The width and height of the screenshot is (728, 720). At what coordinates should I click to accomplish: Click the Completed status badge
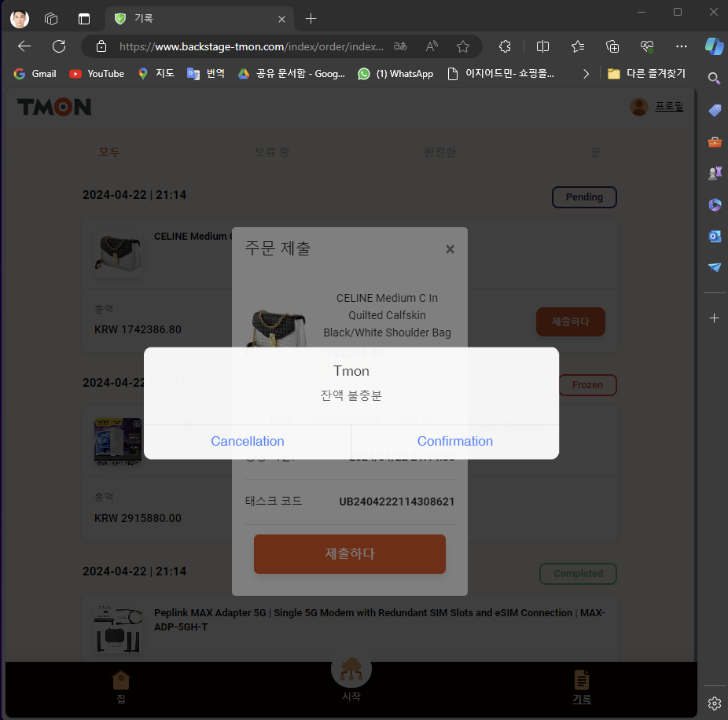tap(578, 573)
